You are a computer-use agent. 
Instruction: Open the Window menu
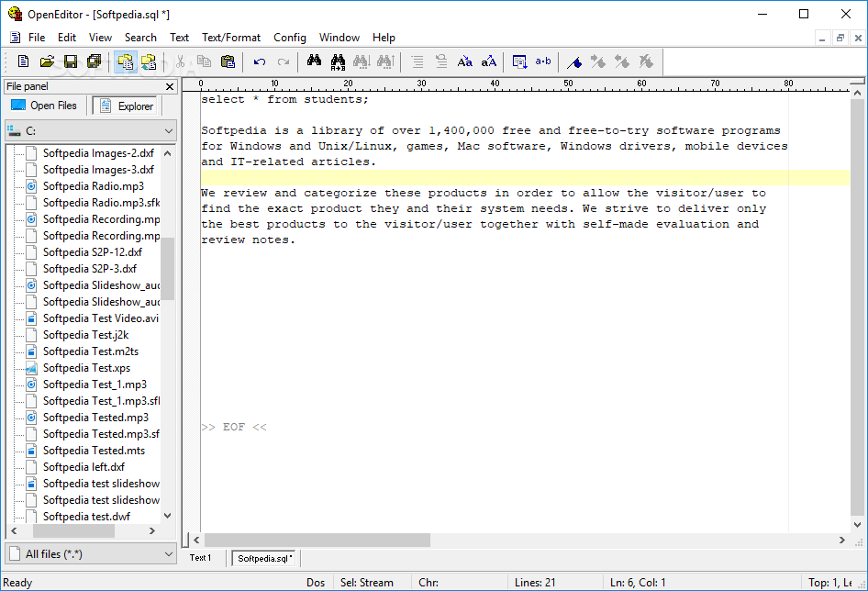pos(339,38)
